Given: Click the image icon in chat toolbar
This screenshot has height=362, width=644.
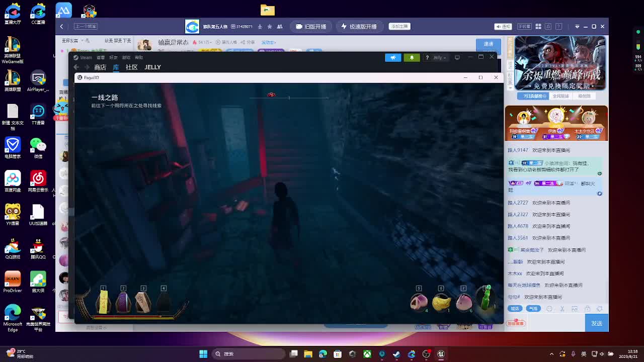Looking at the screenshot, I should click(574, 309).
